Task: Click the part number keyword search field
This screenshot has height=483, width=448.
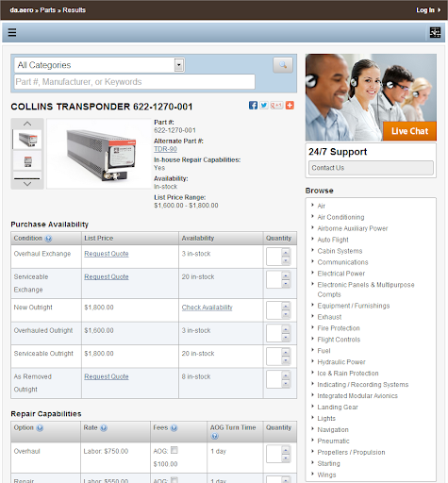Action: pos(135,82)
